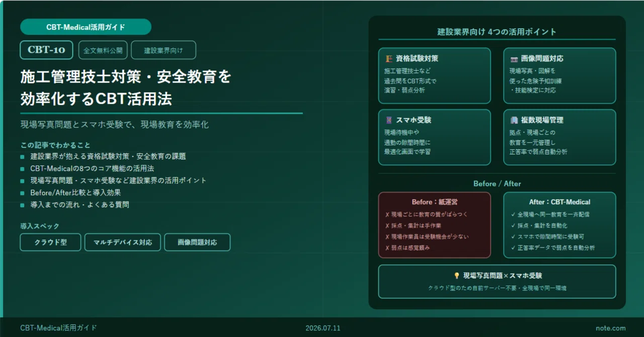
Task: Click the 資格試験対策 card icon
Action: coord(388,59)
